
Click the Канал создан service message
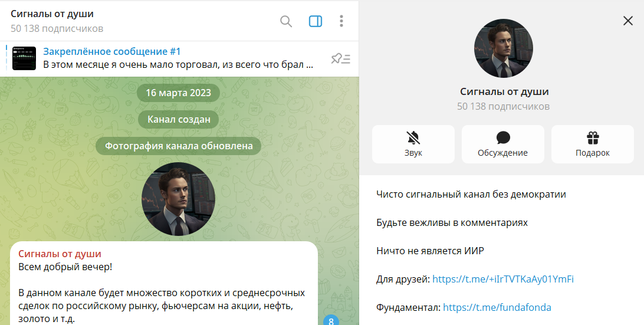tap(178, 120)
